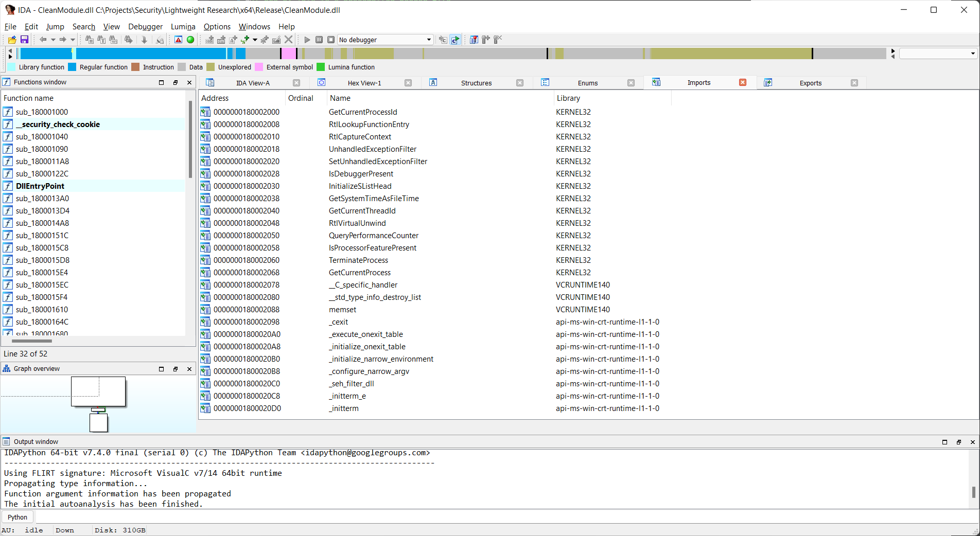Close the Output window panel

pyautogui.click(x=973, y=442)
